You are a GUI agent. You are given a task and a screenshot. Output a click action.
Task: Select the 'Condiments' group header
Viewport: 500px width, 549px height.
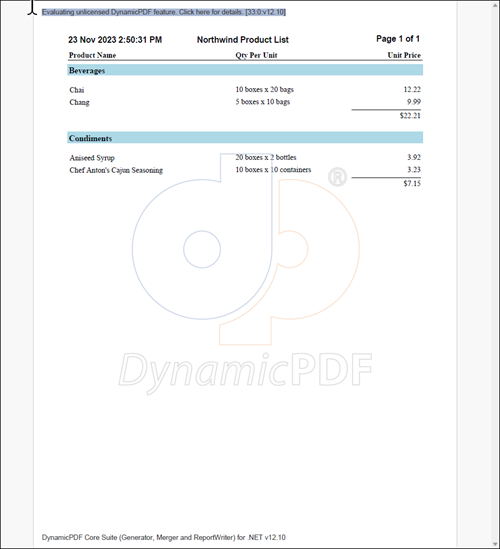pyautogui.click(x=245, y=138)
